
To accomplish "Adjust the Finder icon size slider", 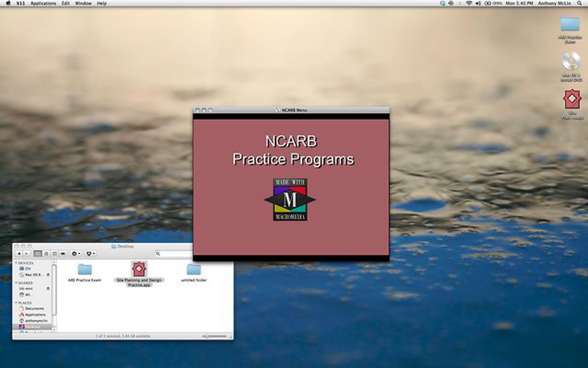I will (x=207, y=336).
